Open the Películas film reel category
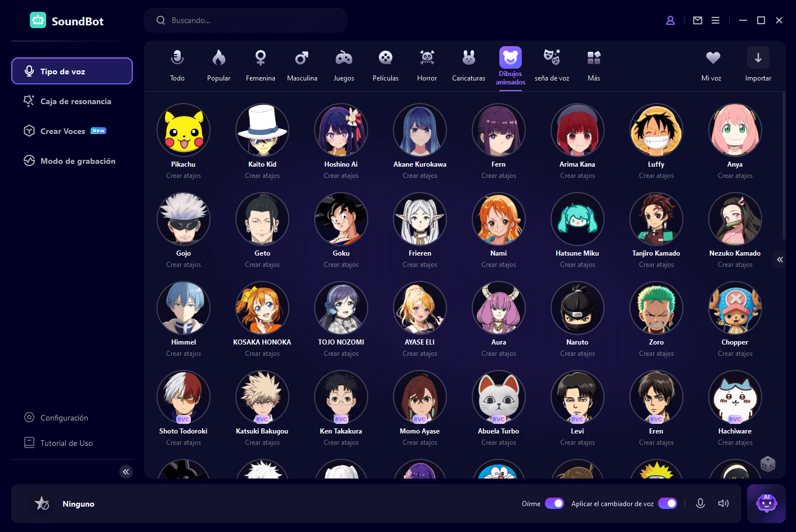The width and height of the screenshot is (796, 532). click(386, 65)
